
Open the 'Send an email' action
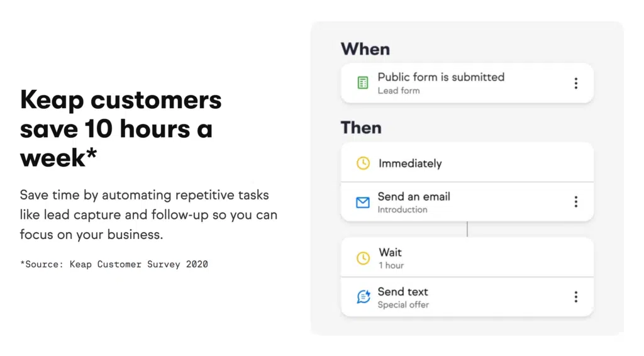tap(414, 197)
